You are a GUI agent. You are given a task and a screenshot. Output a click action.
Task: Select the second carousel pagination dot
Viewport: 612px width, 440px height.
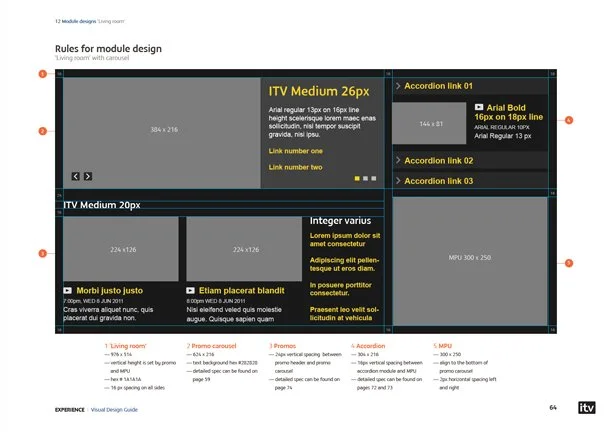[x=365, y=178]
